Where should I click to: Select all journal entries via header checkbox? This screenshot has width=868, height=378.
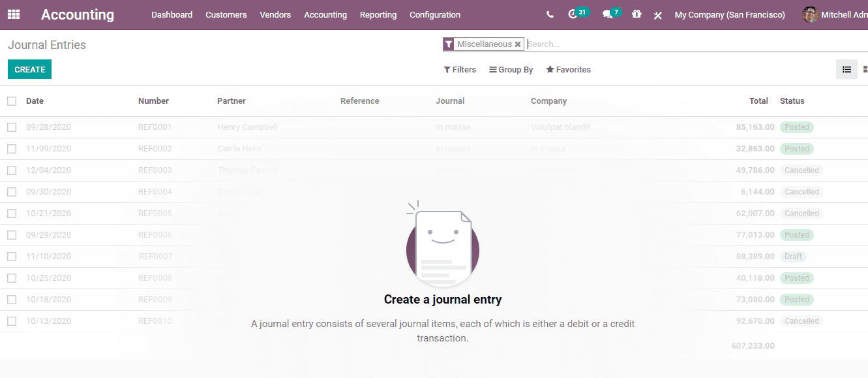(x=12, y=101)
